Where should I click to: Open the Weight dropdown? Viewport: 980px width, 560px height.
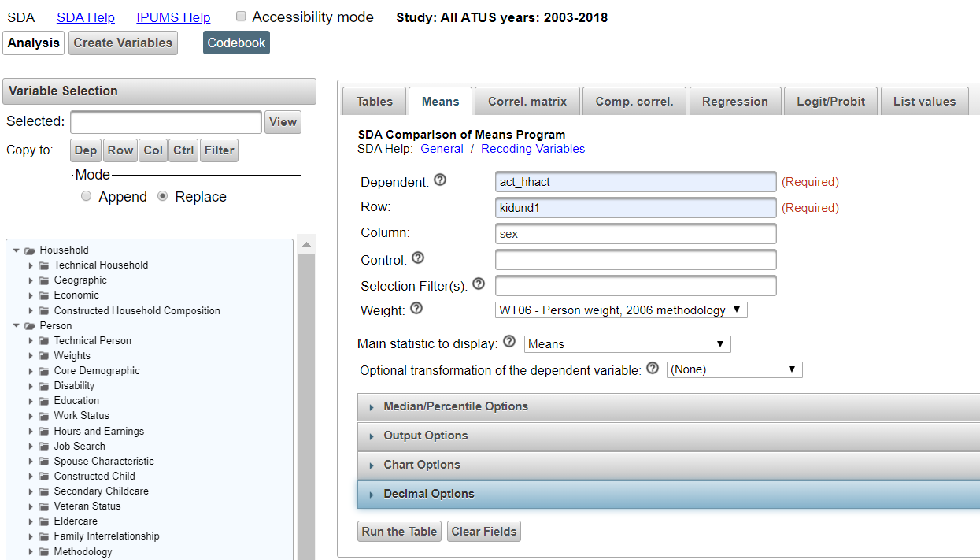[x=621, y=310]
